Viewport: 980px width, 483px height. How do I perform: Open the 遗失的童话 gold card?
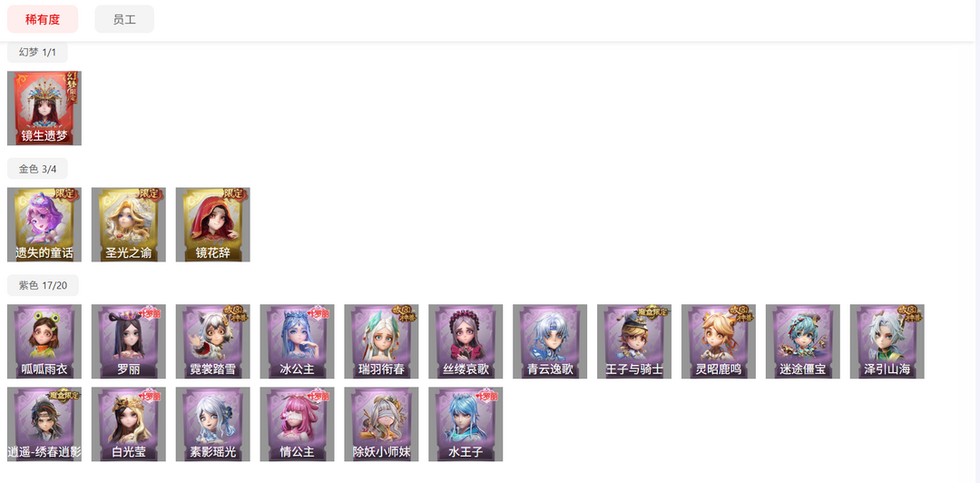[x=44, y=224]
